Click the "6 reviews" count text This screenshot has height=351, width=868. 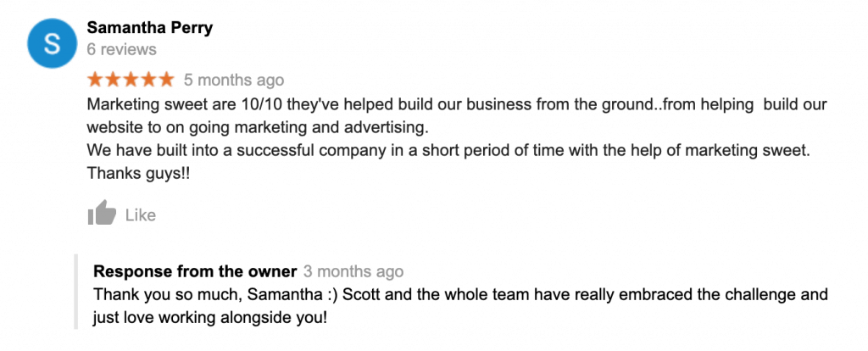121,49
